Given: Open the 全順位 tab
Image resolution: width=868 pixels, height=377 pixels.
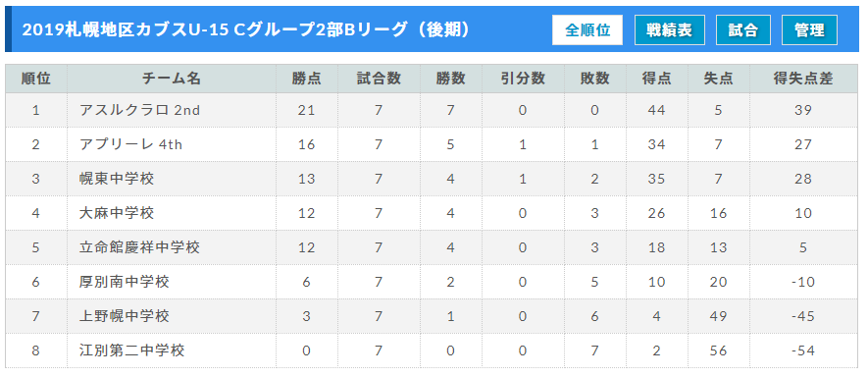Looking at the screenshot, I should pyautogui.click(x=587, y=29).
